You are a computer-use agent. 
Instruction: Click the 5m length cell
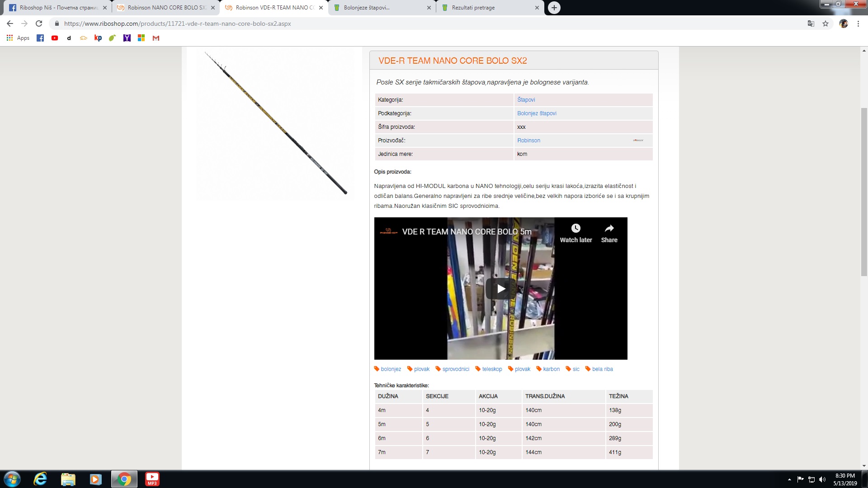coord(399,424)
